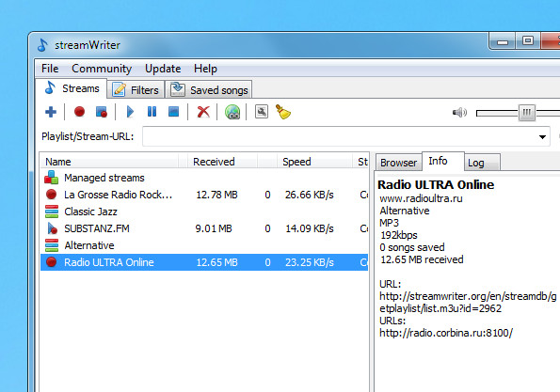
Task: Click the streamWriter music note title icon
Action: (x=42, y=45)
